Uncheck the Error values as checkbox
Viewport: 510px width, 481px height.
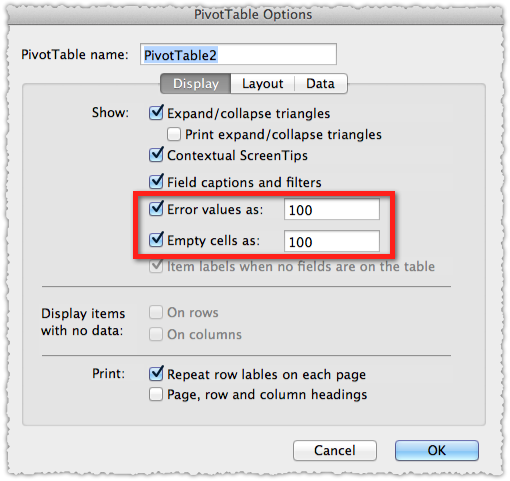coord(156,209)
